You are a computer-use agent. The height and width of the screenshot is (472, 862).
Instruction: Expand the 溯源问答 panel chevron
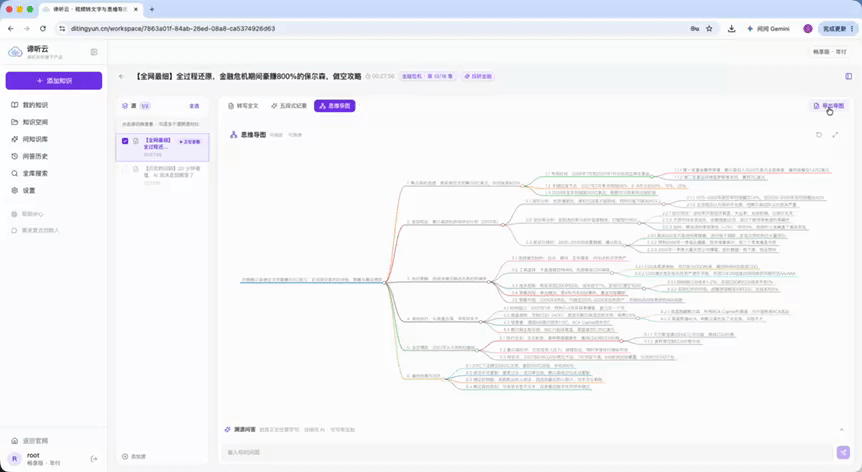tap(842, 430)
